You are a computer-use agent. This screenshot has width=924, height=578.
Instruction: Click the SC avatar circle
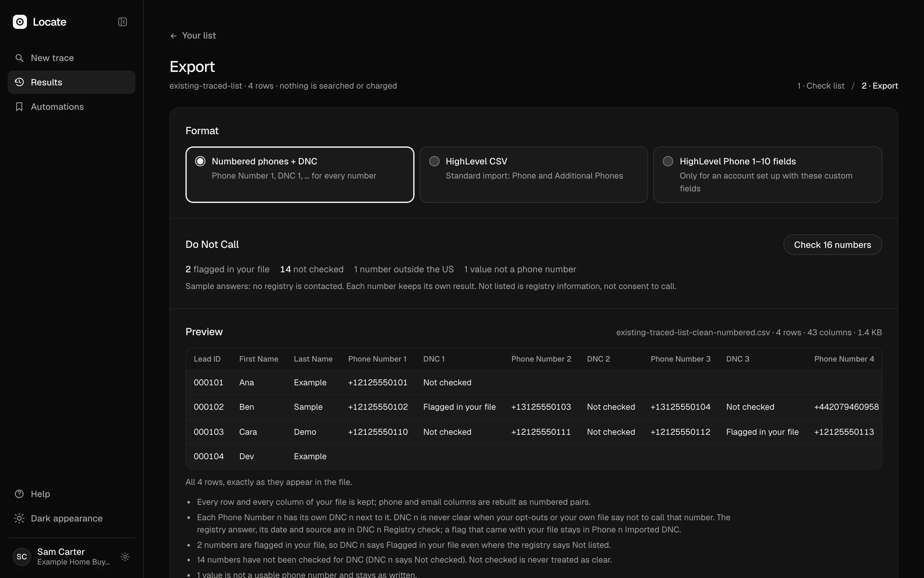tap(22, 556)
